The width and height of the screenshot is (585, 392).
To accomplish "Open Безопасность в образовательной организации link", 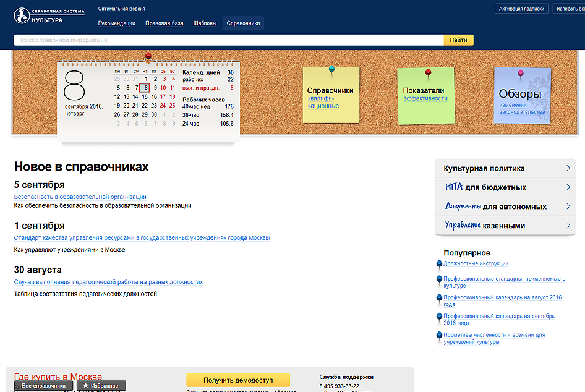I will (80, 197).
